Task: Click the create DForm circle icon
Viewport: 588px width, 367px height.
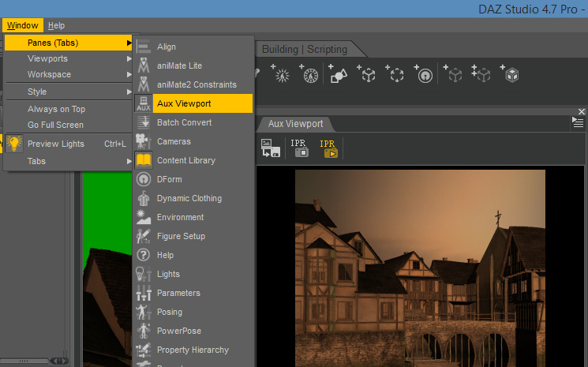Action: [425, 74]
